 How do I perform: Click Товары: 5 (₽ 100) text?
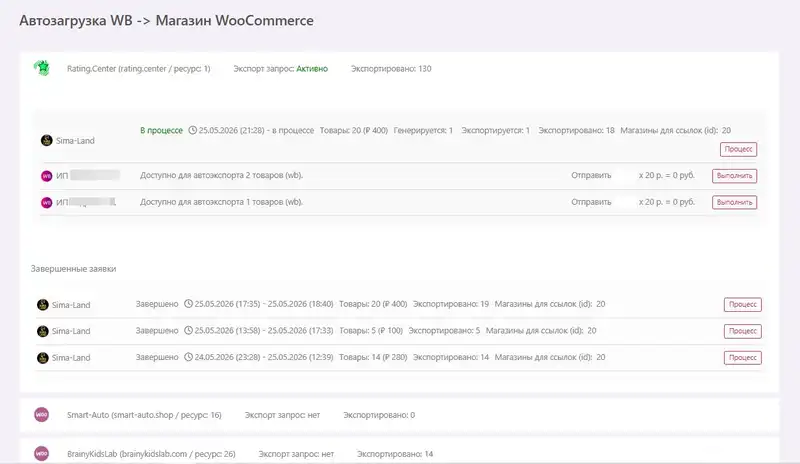(371, 330)
